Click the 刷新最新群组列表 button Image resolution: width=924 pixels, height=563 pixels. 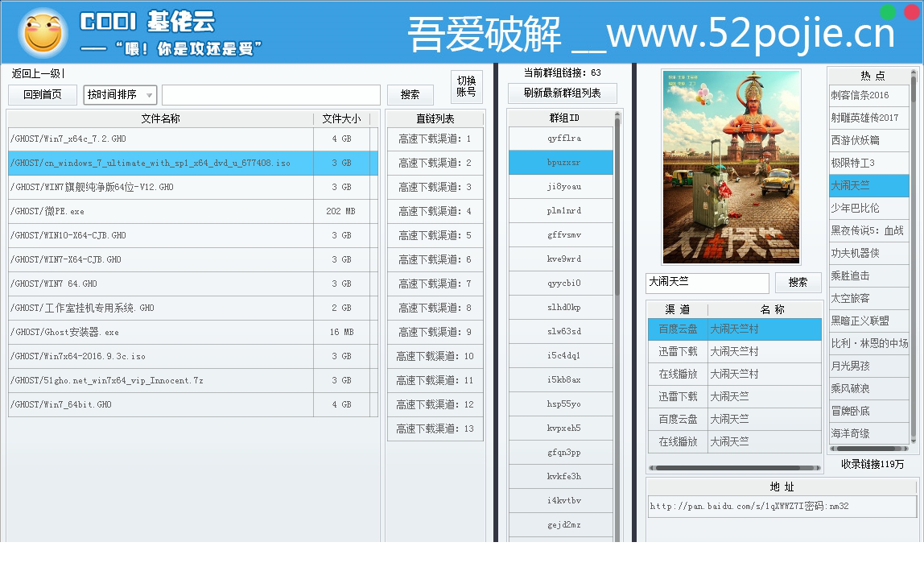click(562, 93)
